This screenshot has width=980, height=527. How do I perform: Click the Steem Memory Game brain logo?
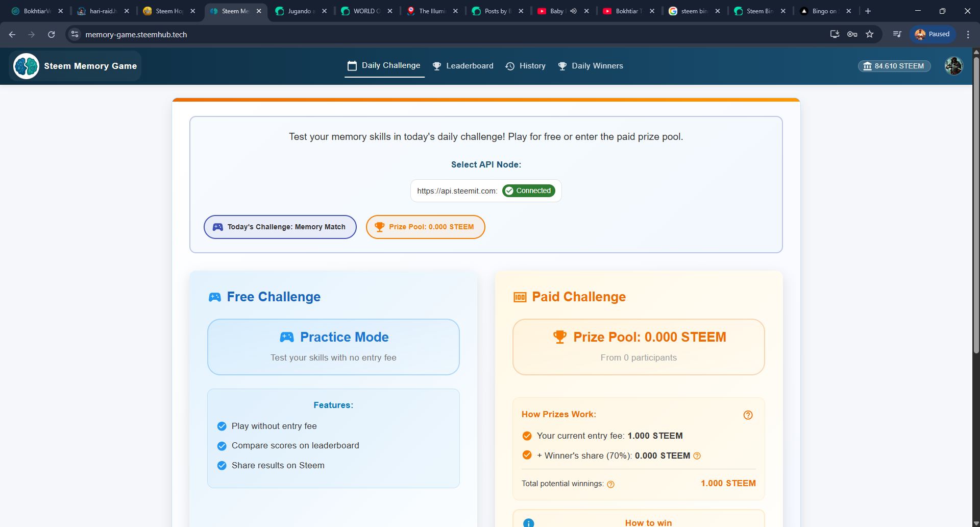tap(26, 66)
